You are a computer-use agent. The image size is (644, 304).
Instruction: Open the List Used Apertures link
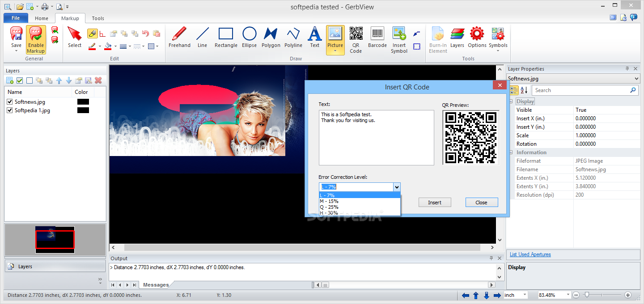click(530, 254)
